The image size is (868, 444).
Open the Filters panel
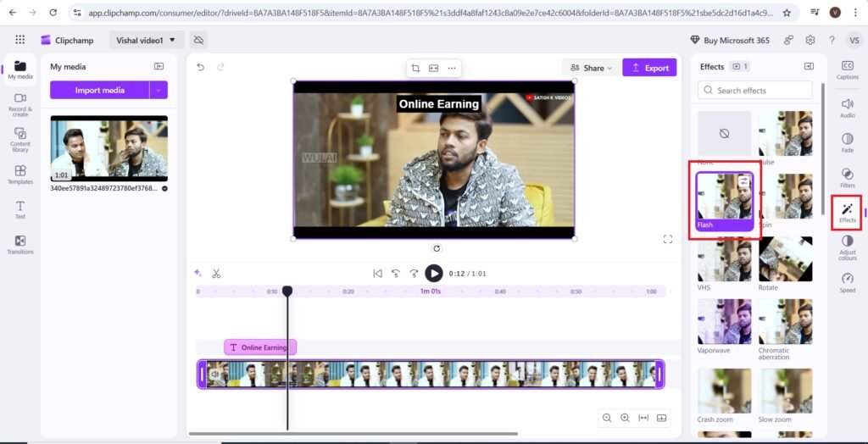(x=848, y=178)
